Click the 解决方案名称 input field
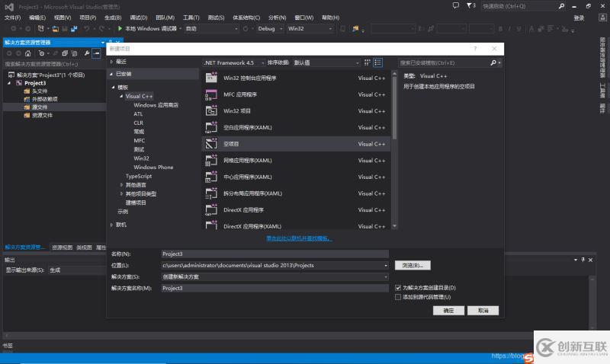 tap(274, 289)
